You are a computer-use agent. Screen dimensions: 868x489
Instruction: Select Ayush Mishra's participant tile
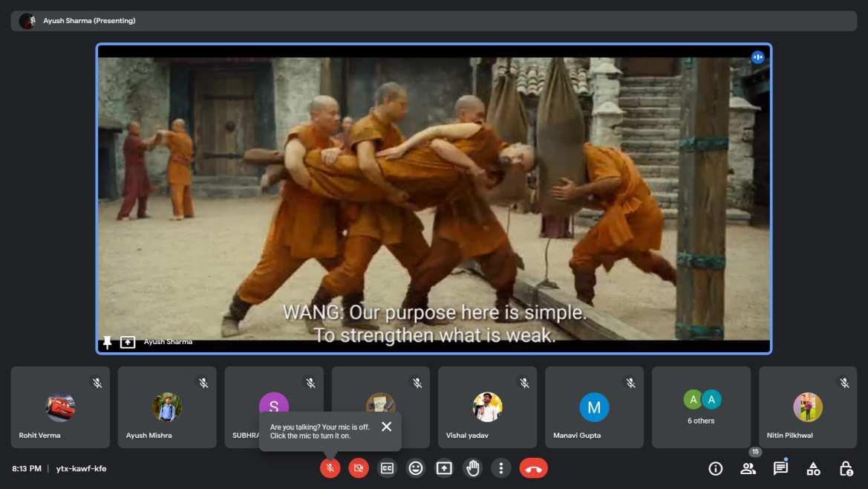click(167, 407)
